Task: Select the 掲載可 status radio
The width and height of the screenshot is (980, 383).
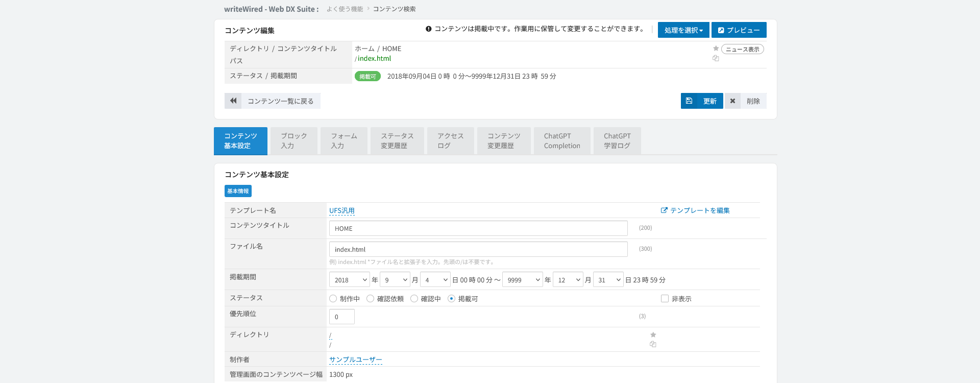Action: click(x=452, y=299)
